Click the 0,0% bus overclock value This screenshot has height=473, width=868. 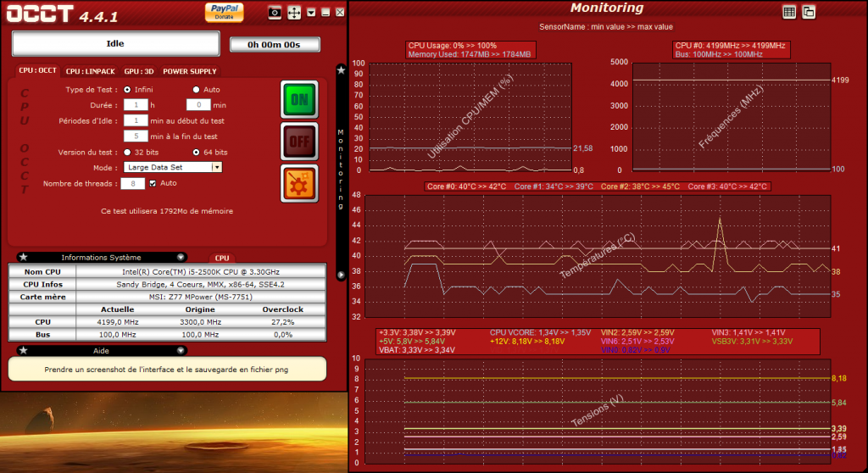tap(283, 335)
